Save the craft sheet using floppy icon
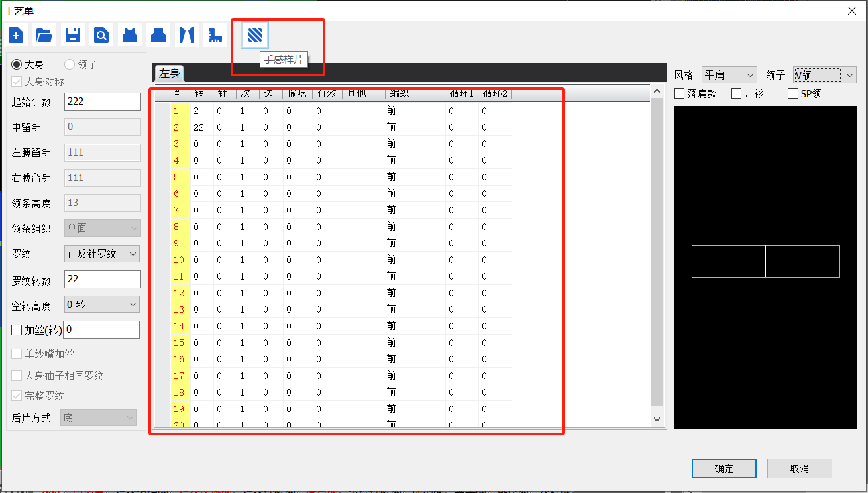The image size is (868, 493). 73,34
